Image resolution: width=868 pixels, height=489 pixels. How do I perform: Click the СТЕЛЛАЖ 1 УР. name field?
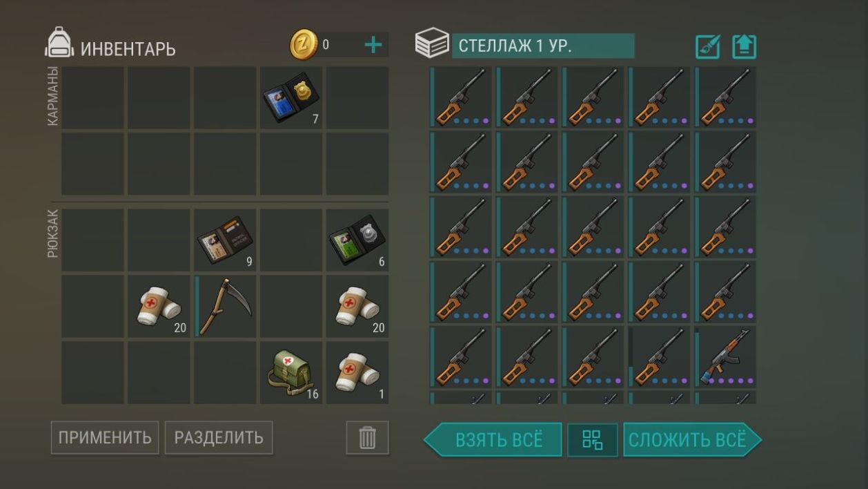coord(543,46)
